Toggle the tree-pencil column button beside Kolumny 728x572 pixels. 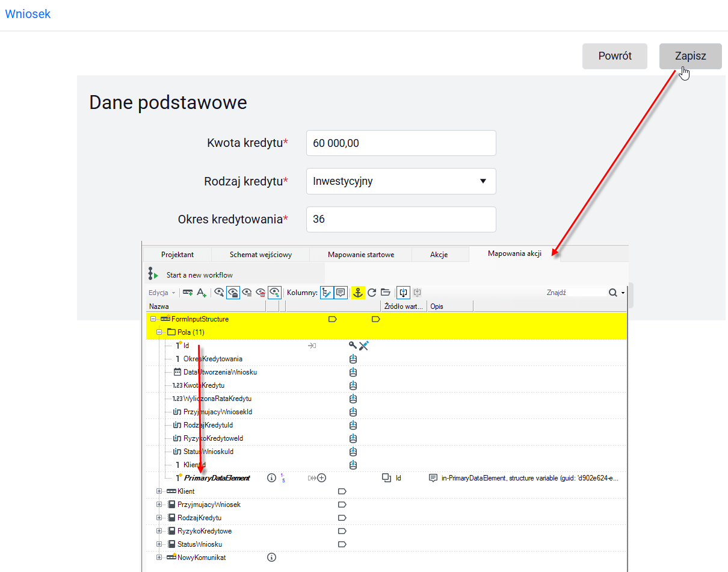pyautogui.click(x=327, y=293)
